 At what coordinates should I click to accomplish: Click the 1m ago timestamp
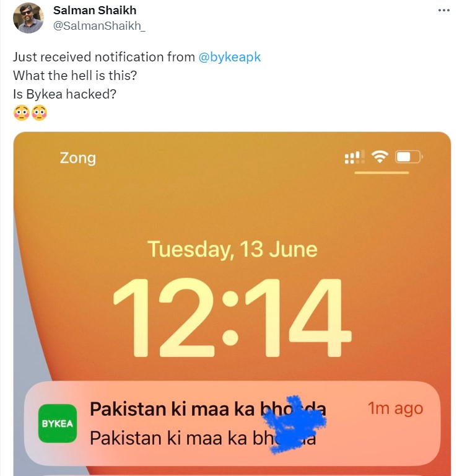[395, 408]
